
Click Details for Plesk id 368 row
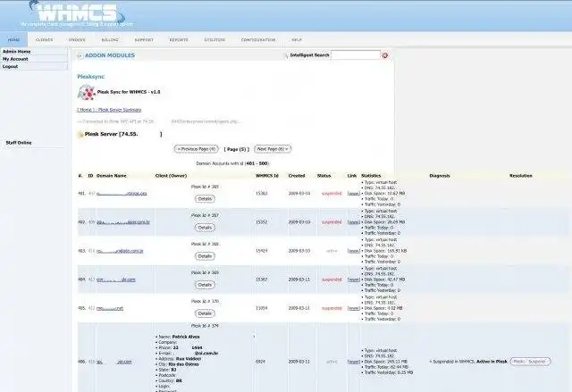tap(205, 256)
